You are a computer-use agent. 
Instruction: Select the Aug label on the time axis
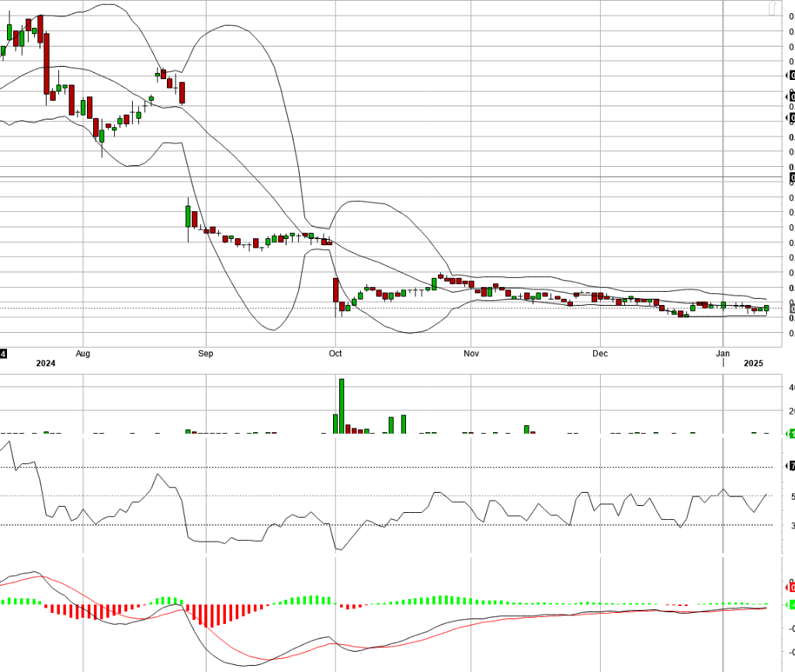pyautogui.click(x=82, y=353)
